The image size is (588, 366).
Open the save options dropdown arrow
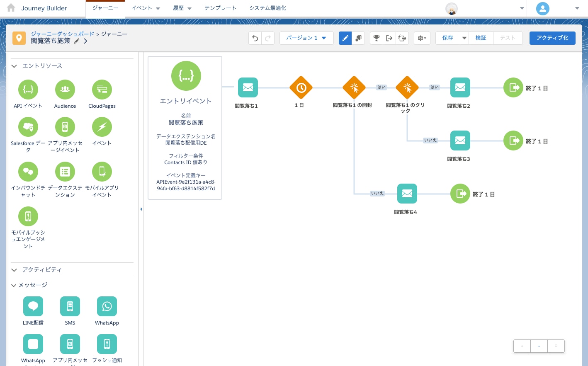(x=464, y=38)
